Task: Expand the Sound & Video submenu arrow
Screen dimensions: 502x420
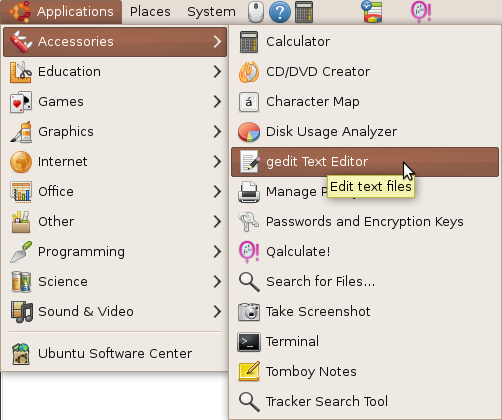Action: (217, 312)
